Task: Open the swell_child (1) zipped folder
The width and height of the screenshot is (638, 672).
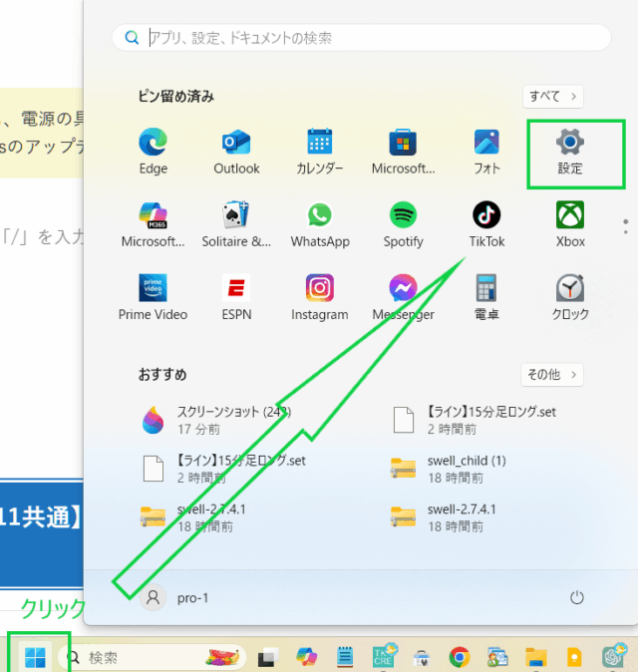Action: tap(449, 469)
